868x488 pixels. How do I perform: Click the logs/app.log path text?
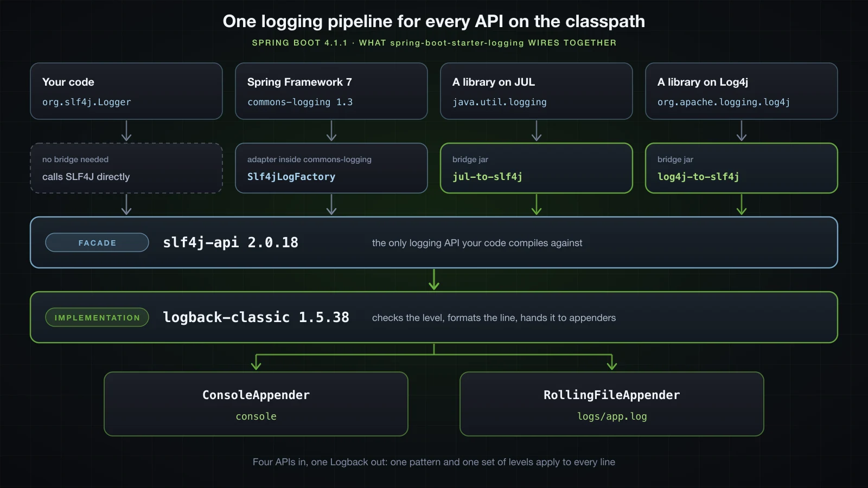612,416
